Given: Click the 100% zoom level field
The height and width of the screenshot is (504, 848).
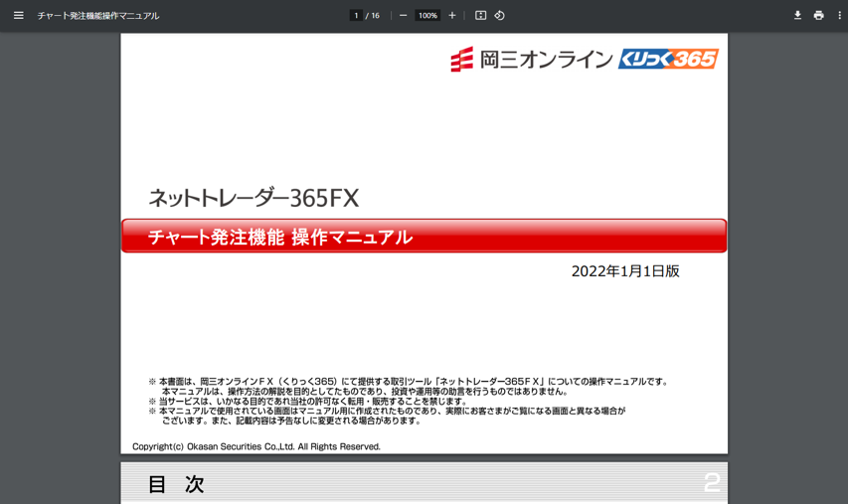Looking at the screenshot, I should click(x=427, y=16).
